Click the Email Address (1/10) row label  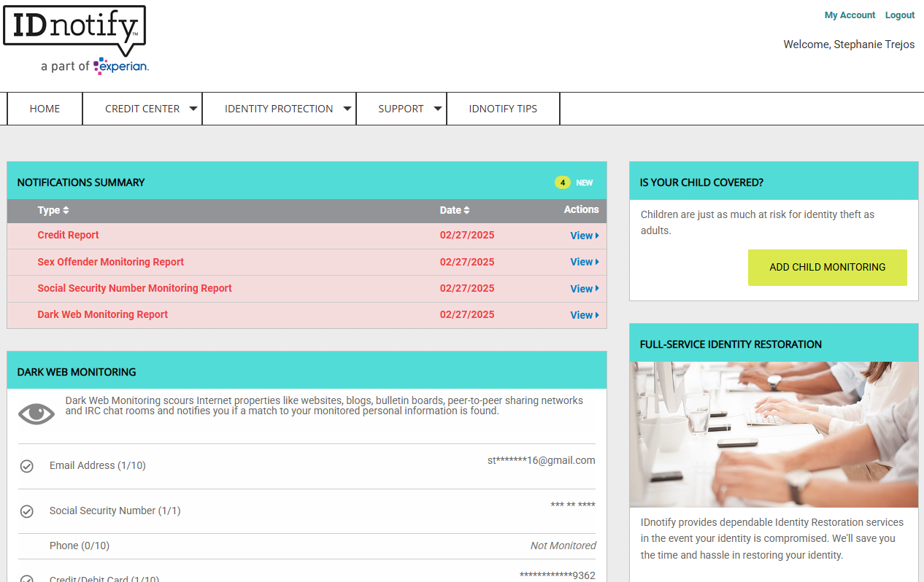click(x=98, y=465)
